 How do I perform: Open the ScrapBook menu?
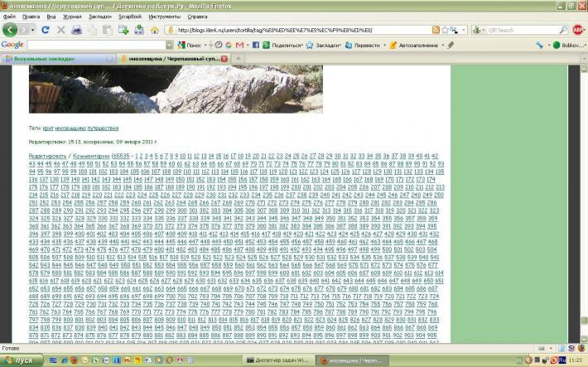click(x=130, y=17)
